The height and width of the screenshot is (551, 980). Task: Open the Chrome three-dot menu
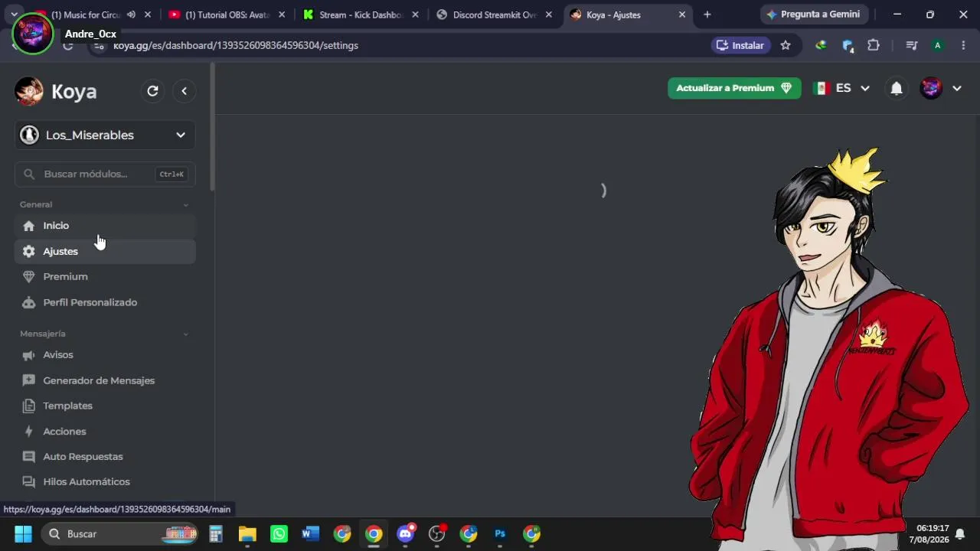point(963,45)
